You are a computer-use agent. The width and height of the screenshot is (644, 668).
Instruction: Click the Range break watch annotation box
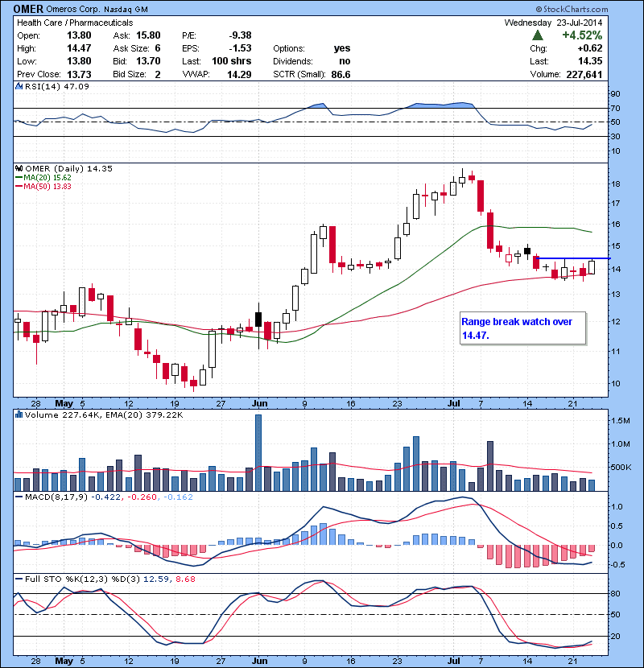click(x=523, y=328)
